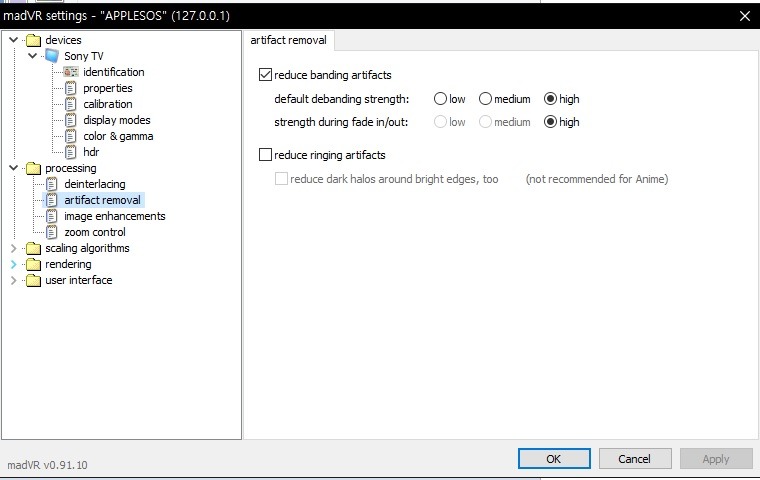
Task: Select the artifact removal tab
Action: point(290,41)
